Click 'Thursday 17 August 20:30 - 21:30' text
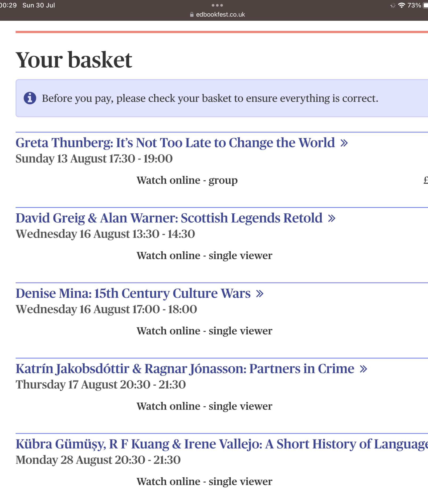This screenshot has height=504, width=428. [x=101, y=385]
